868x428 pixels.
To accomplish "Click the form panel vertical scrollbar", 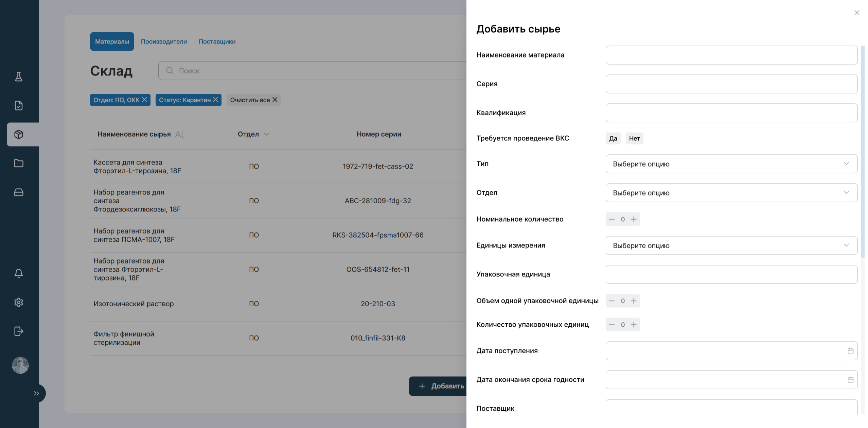I will (863, 152).
